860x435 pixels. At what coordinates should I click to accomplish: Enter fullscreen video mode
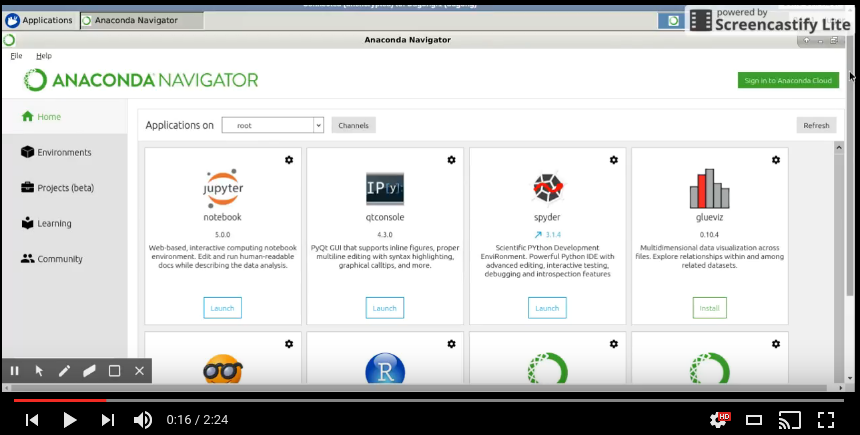tap(826, 420)
